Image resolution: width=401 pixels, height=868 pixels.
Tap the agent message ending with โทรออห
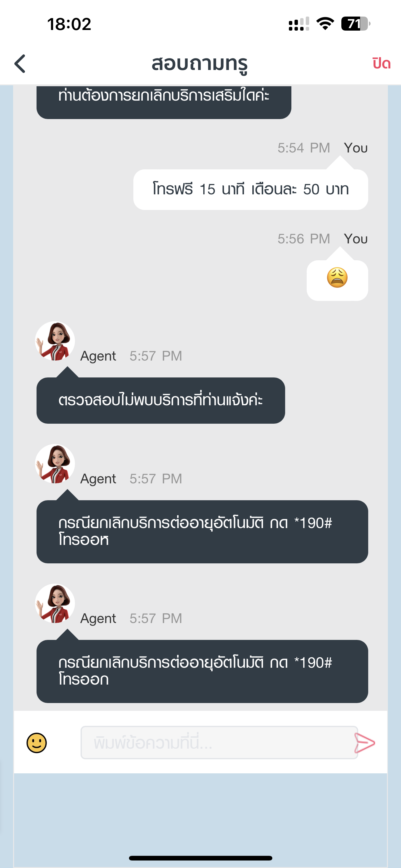pyautogui.click(x=202, y=531)
